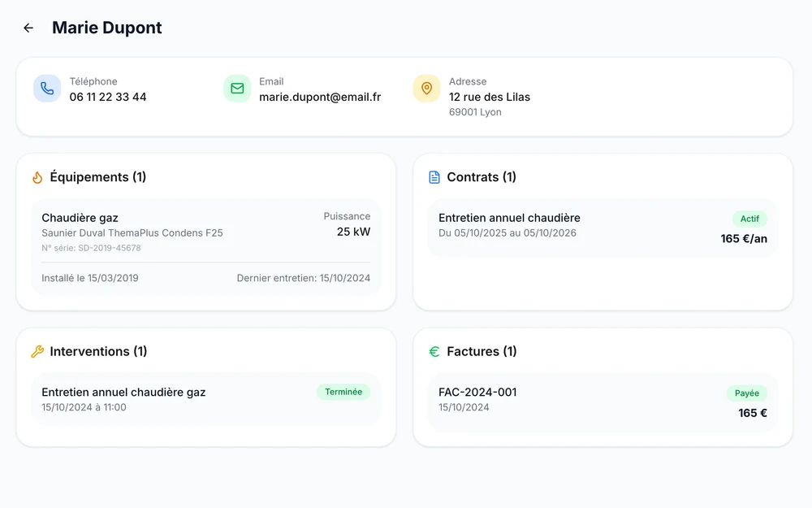Screen dimensions: 812x508
Task: Click the document icon next to Contrats
Action: tap(434, 177)
